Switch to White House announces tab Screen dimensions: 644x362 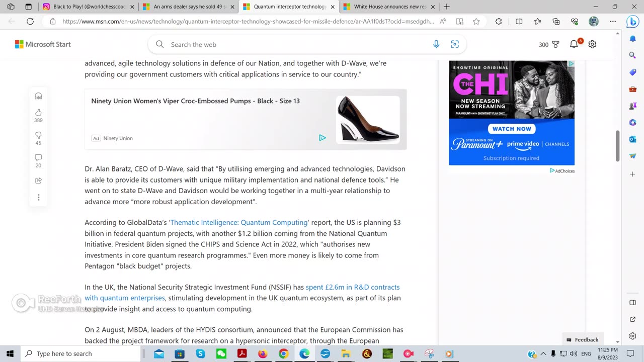tap(389, 7)
